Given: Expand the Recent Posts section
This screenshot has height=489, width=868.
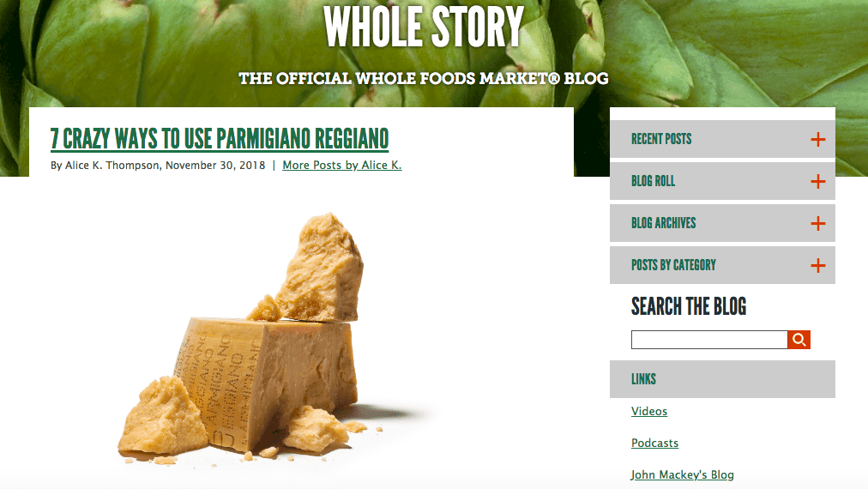Looking at the screenshot, I should (722, 139).
